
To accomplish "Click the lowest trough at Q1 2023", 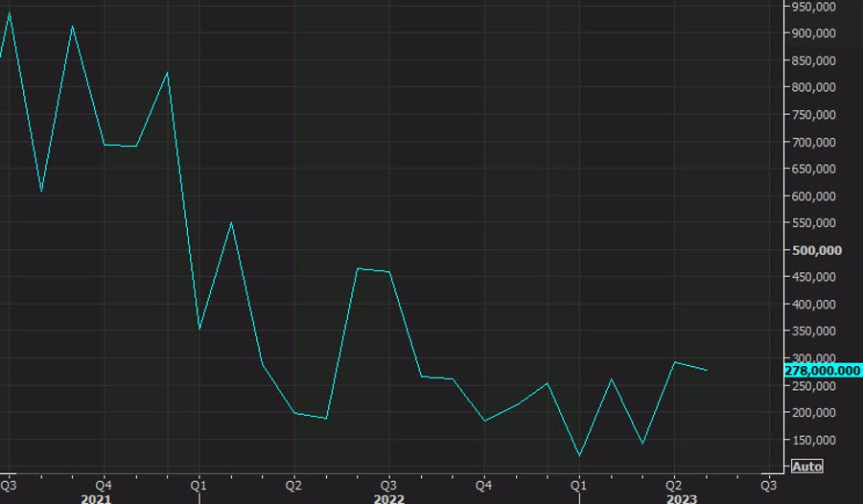I will [x=578, y=455].
